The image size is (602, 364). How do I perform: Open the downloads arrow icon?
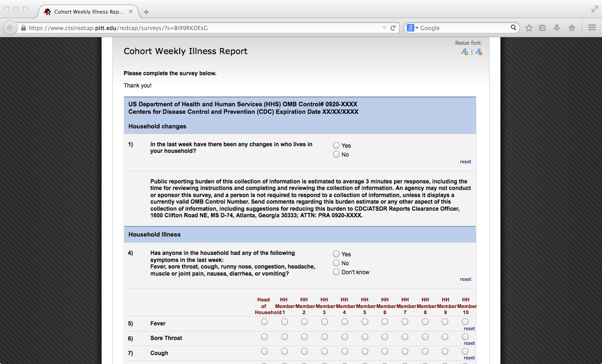click(557, 28)
